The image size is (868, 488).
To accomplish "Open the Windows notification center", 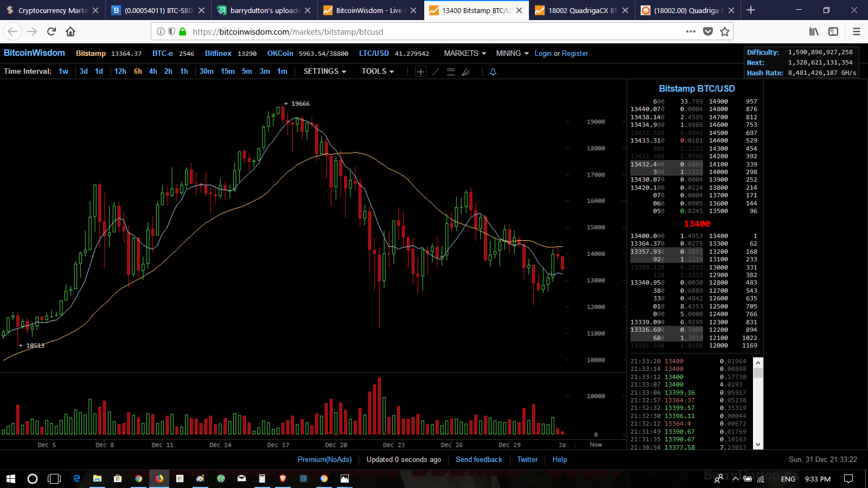I will coord(848,479).
